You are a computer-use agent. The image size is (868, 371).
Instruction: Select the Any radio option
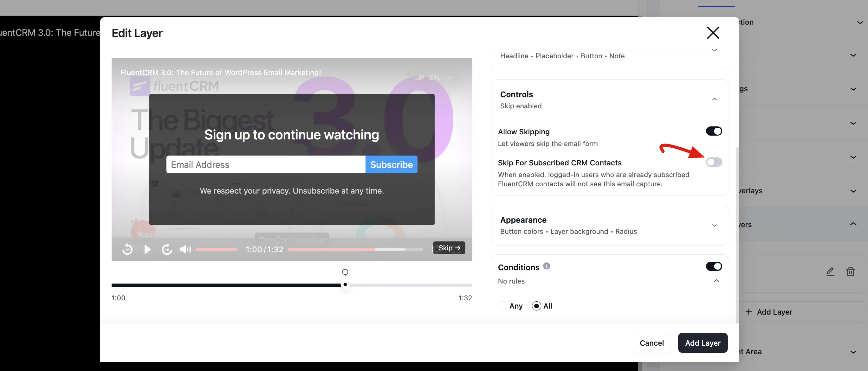[x=502, y=306]
